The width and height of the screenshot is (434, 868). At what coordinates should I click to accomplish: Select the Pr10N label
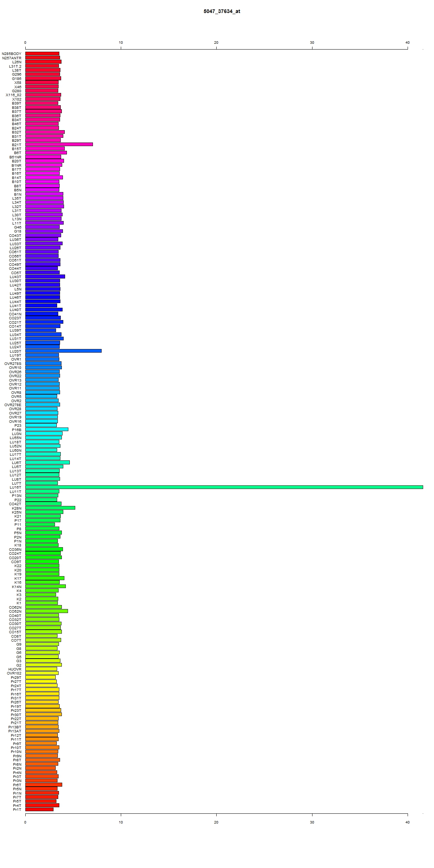tap(16, 752)
